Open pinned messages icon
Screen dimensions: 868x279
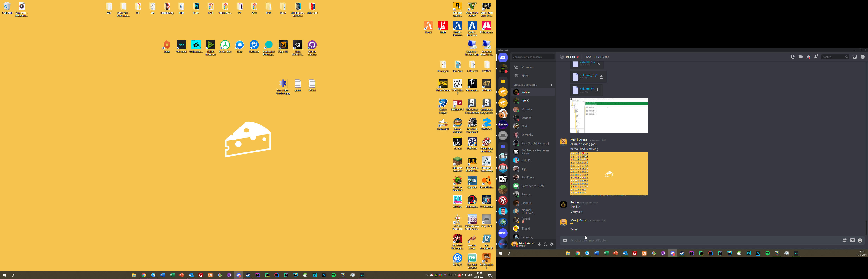click(x=808, y=57)
